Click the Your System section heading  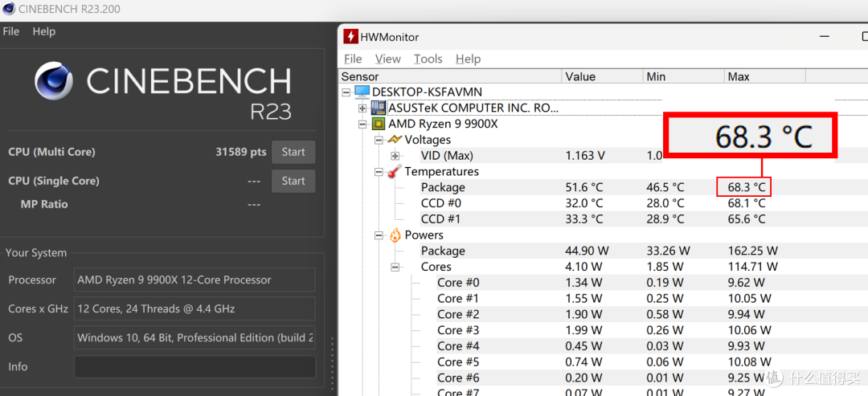tap(36, 253)
